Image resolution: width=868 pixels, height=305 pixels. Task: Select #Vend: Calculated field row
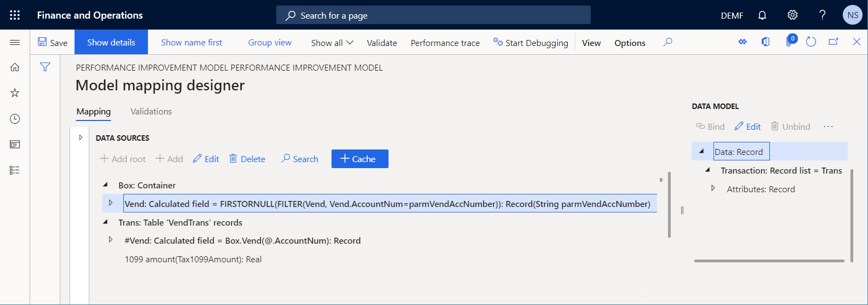click(242, 241)
